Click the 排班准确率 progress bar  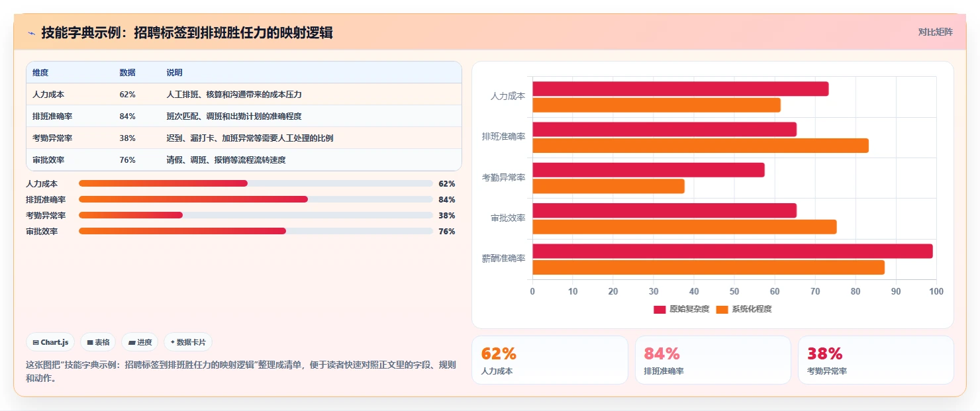(256, 199)
